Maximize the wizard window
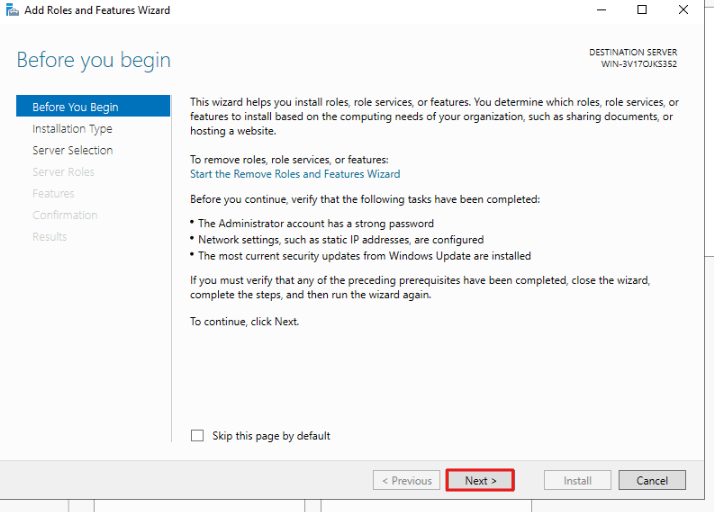Viewport: 714px width, 512px height. (642, 10)
